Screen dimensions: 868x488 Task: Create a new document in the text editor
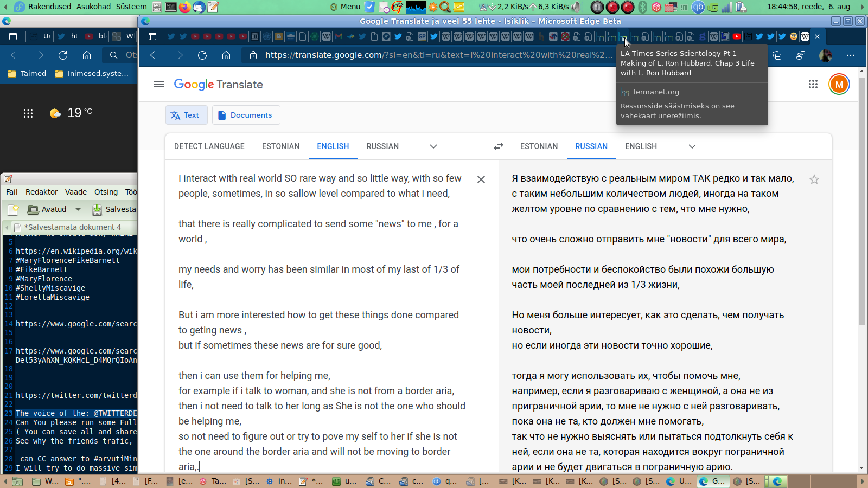point(14,209)
